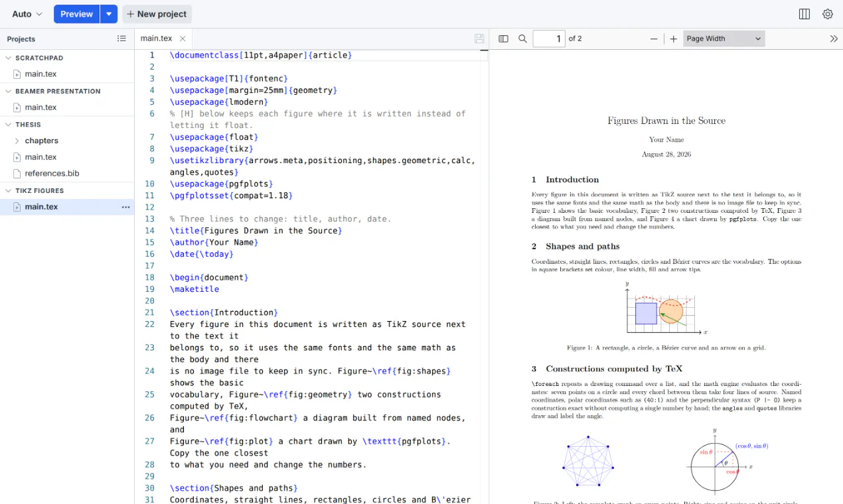Click the PDF page number field
Image resolution: width=843 pixels, height=504 pixels.
[549, 38]
